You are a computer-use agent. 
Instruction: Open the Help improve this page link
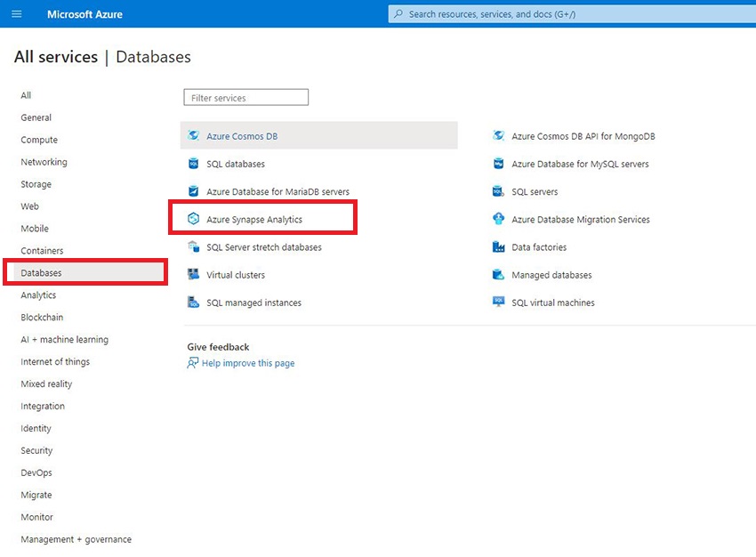tap(247, 363)
